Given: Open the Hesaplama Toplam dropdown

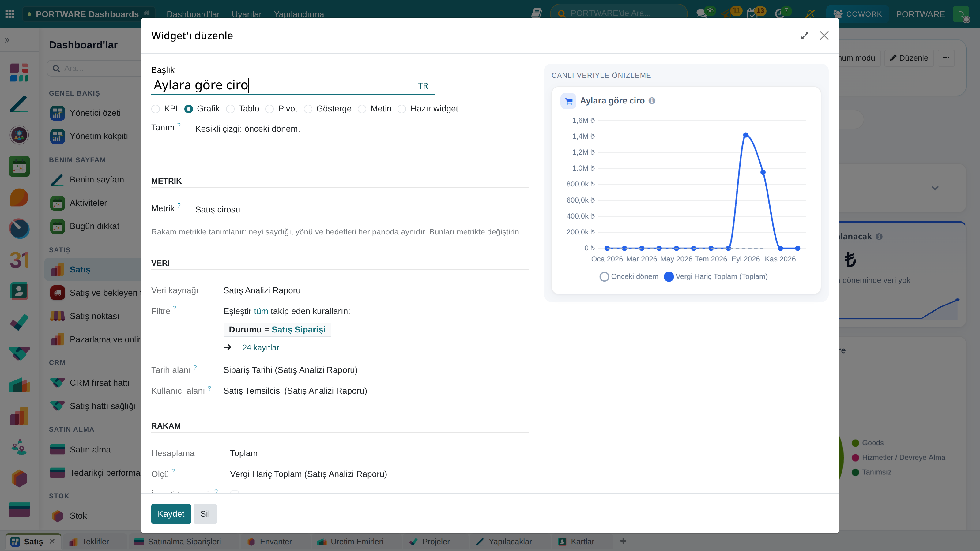Looking at the screenshot, I should 379,453.
